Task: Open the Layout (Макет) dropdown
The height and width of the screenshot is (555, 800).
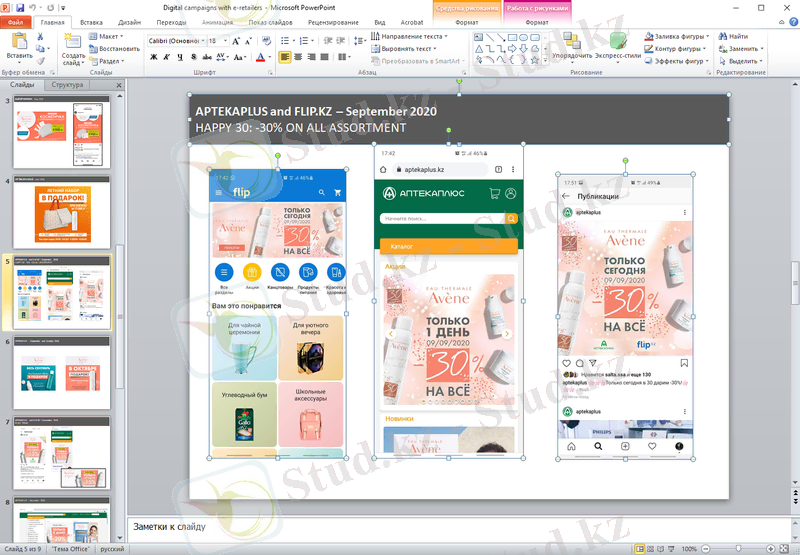Action: pos(108,36)
